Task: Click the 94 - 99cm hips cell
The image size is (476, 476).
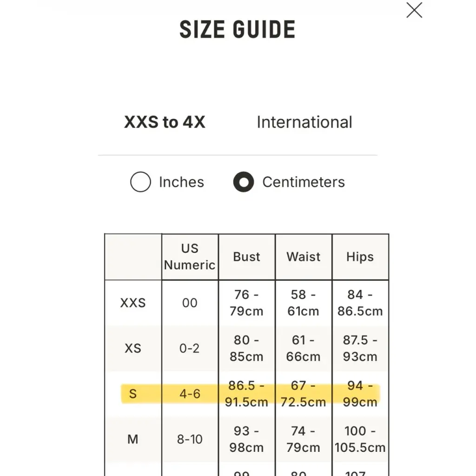Action: click(x=360, y=394)
